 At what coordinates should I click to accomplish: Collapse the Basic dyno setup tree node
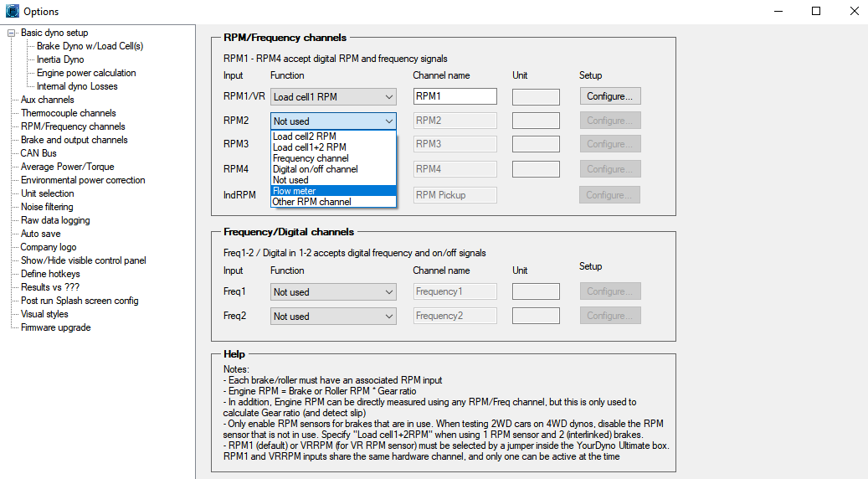point(11,33)
